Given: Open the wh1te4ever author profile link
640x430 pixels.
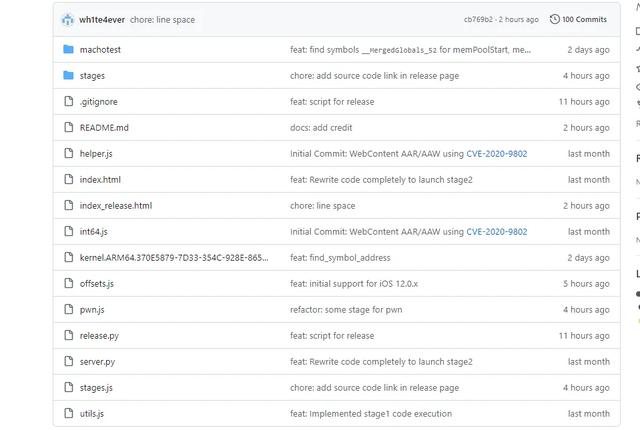Looking at the screenshot, I should (102, 20).
